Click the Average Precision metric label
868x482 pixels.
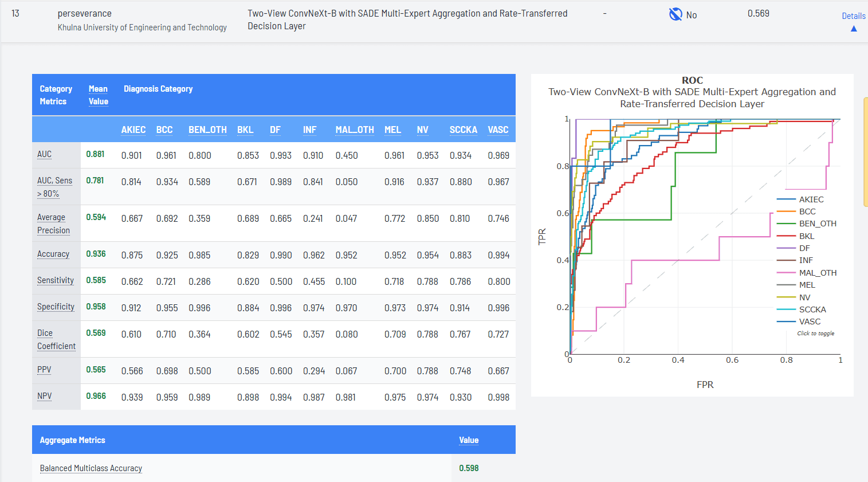53,224
